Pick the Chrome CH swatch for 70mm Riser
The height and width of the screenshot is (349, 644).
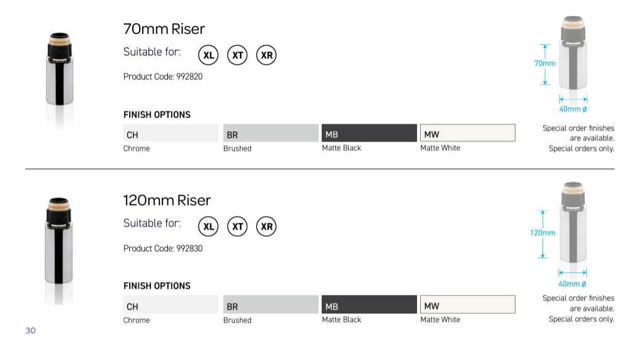[170, 133]
